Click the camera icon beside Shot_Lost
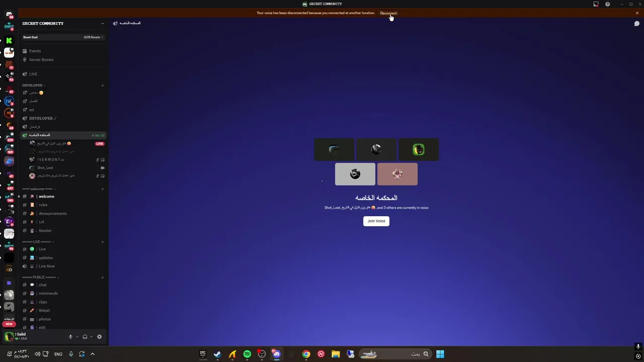The image size is (644, 362). (103, 168)
